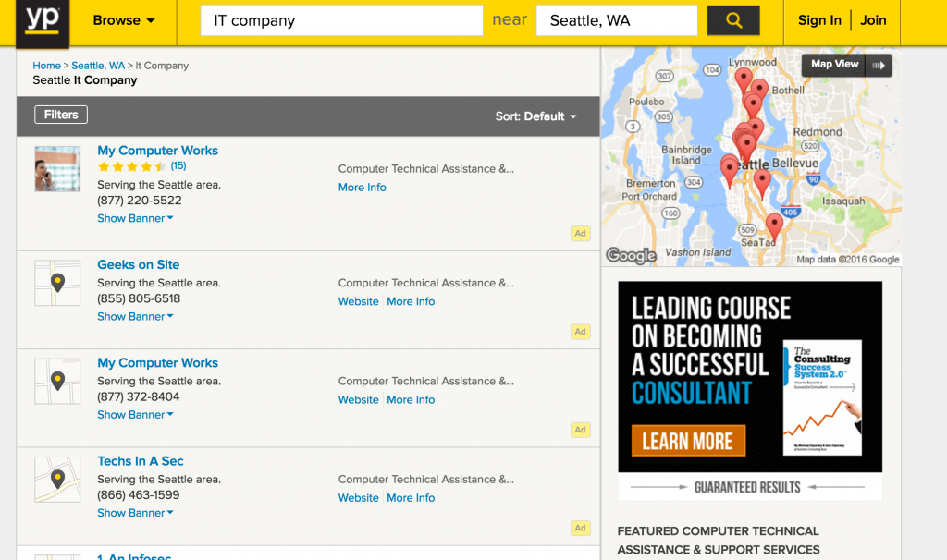Open the Browse dropdown menu
The width and height of the screenshot is (947, 560).
coord(124,20)
